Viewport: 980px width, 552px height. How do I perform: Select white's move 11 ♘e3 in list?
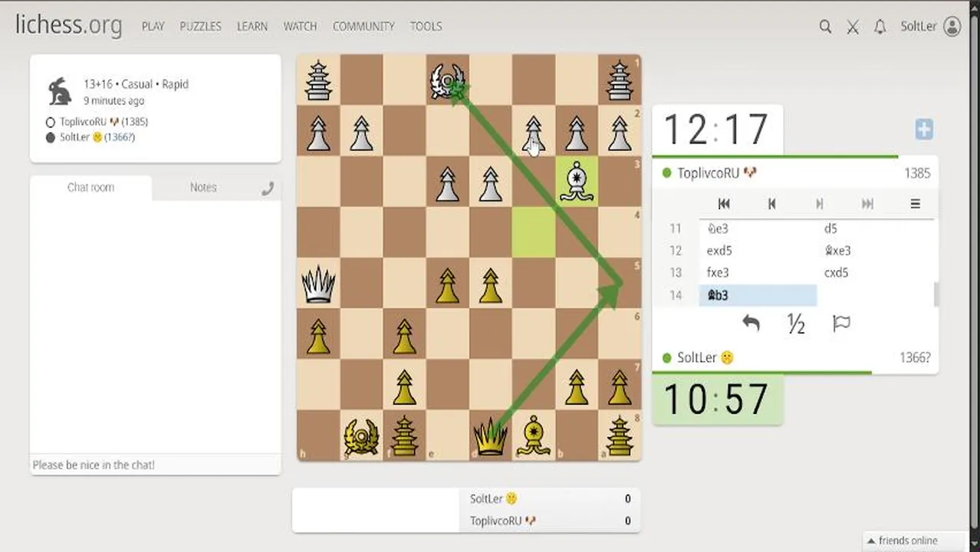click(758, 228)
